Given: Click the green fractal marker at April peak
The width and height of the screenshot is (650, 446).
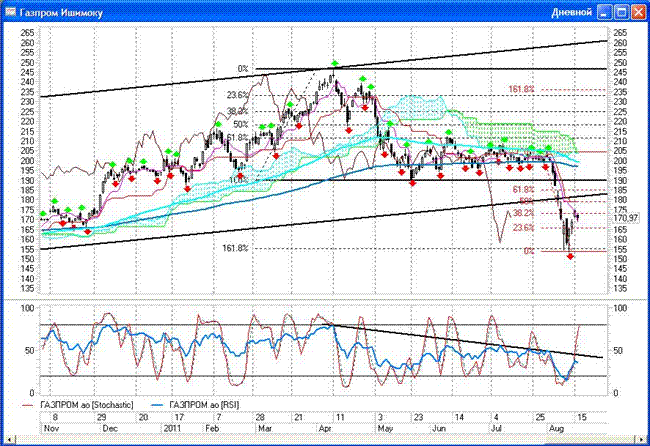Looking at the screenshot, I should [x=334, y=63].
